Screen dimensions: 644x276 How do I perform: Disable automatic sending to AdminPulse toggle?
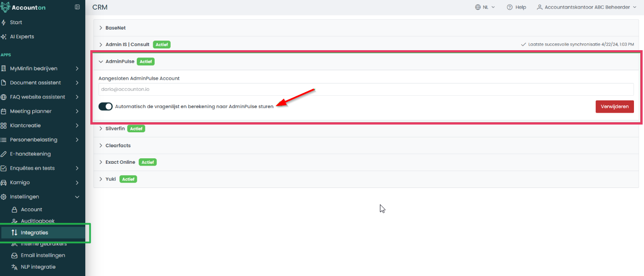(105, 106)
